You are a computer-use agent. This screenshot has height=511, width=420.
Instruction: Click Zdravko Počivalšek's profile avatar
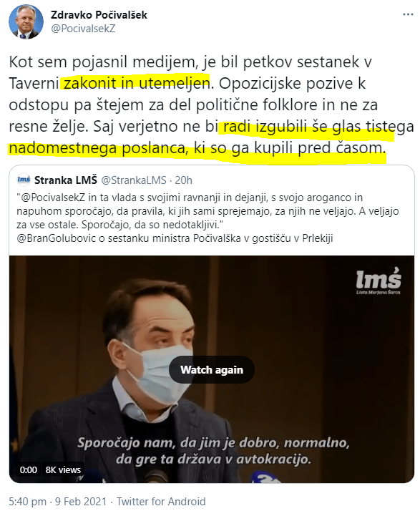tap(26, 22)
